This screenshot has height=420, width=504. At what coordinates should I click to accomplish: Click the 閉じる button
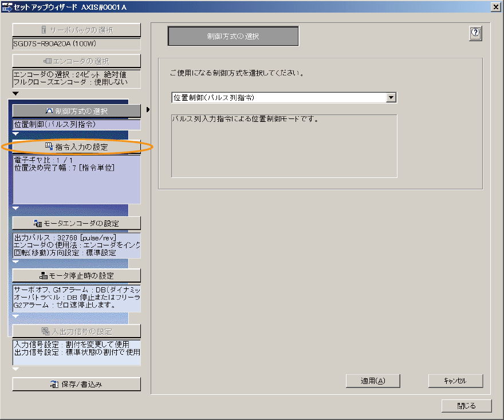pos(466,406)
